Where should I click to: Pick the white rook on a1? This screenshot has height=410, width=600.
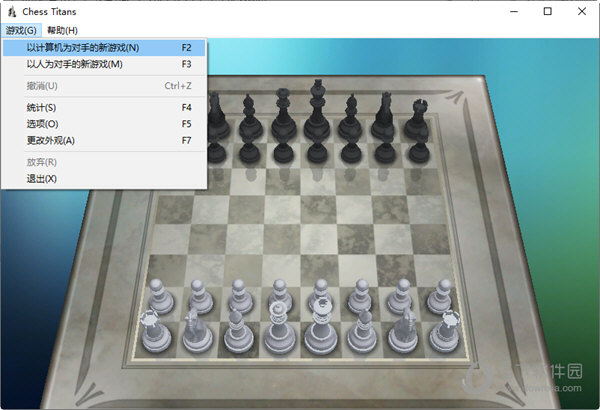point(156,332)
